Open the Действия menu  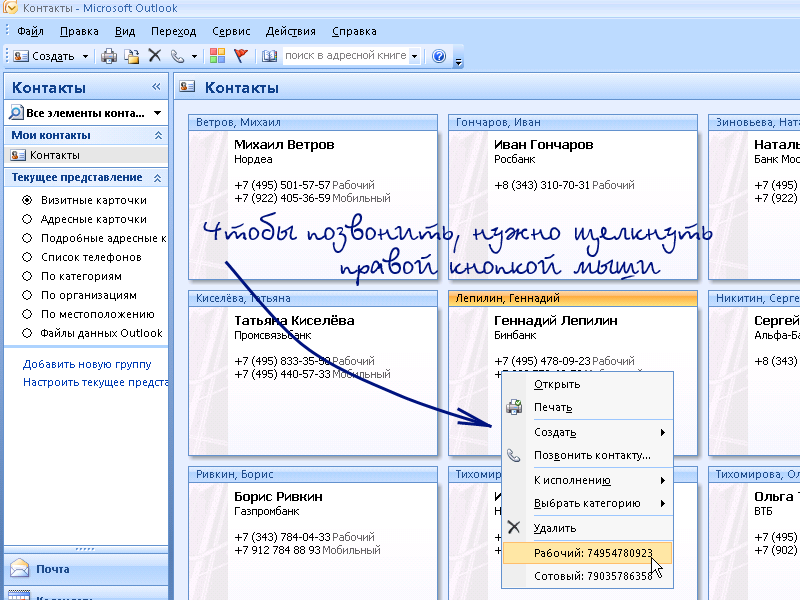291,31
